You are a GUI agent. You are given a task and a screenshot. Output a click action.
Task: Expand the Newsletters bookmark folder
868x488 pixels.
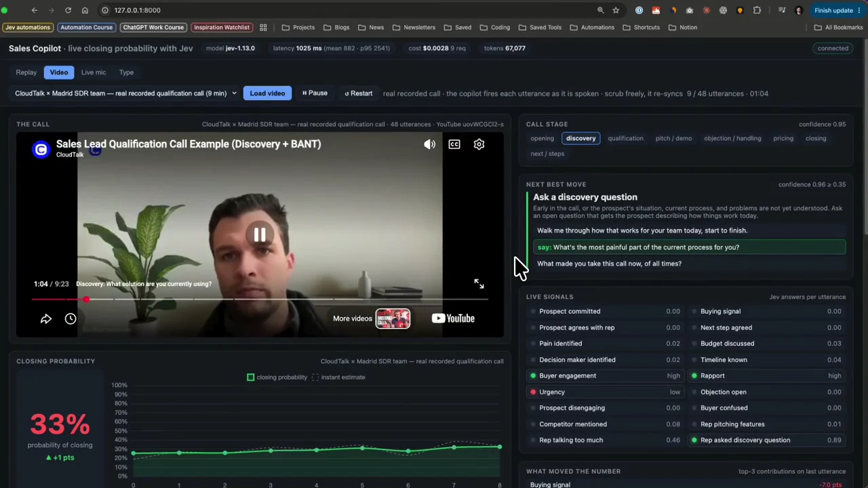click(414, 27)
